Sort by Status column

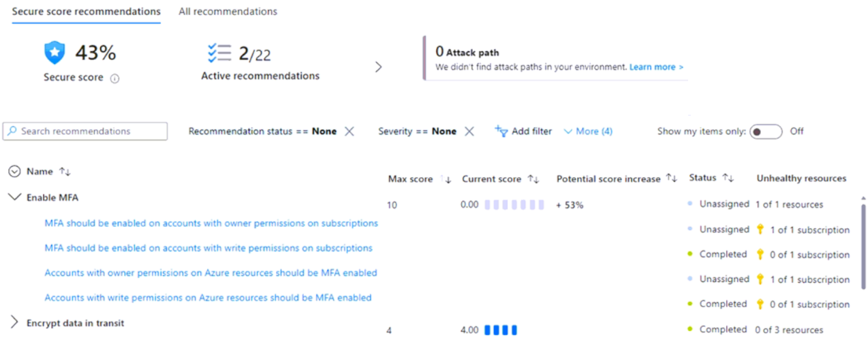click(728, 178)
